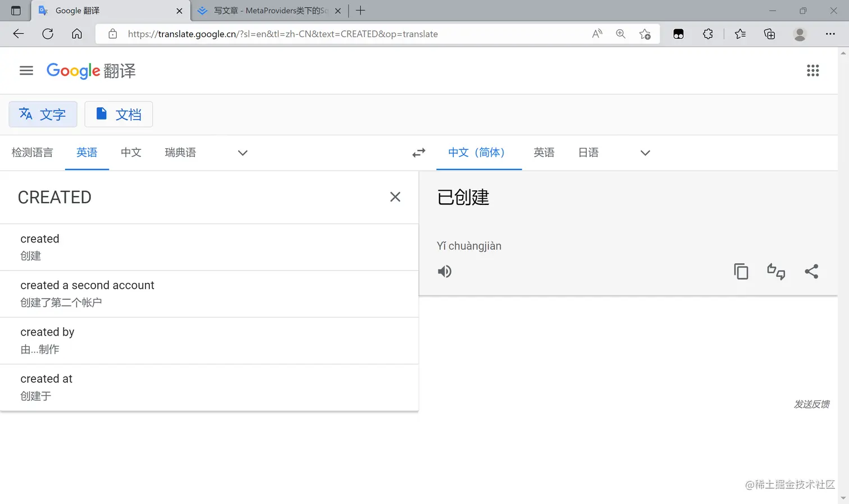Image resolution: width=849 pixels, height=504 pixels.
Task: View site information lock icon
Action: point(113,34)
